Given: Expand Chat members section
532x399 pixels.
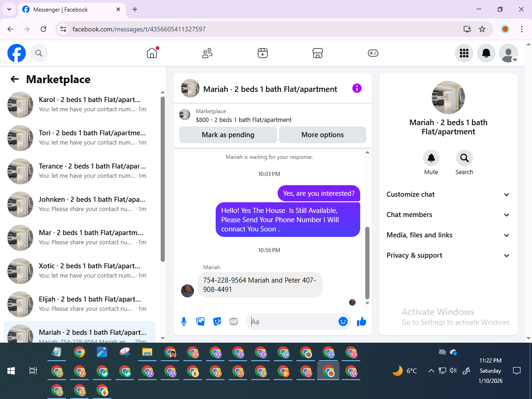Looking at the screenshot, I should point(448,215).
